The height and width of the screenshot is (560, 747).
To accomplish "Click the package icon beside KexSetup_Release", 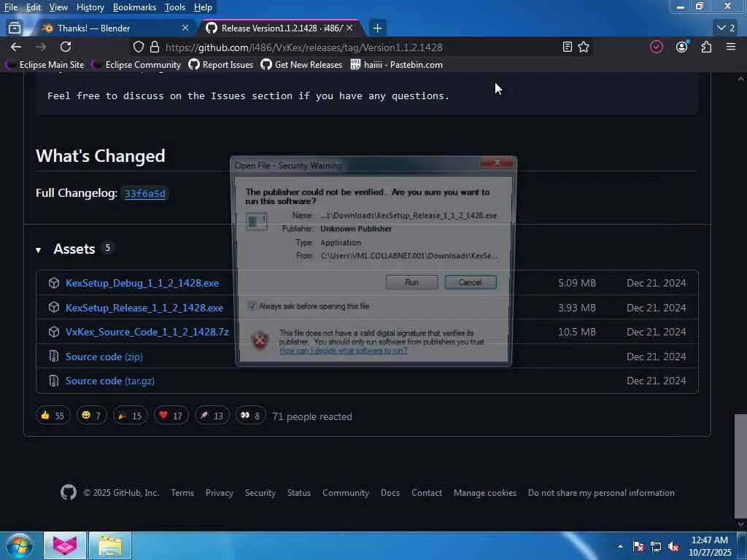I will [54, 308].
